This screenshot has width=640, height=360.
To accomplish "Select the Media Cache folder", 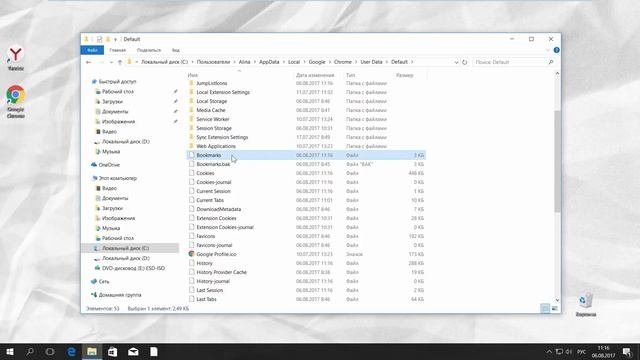I will [211, 110].
